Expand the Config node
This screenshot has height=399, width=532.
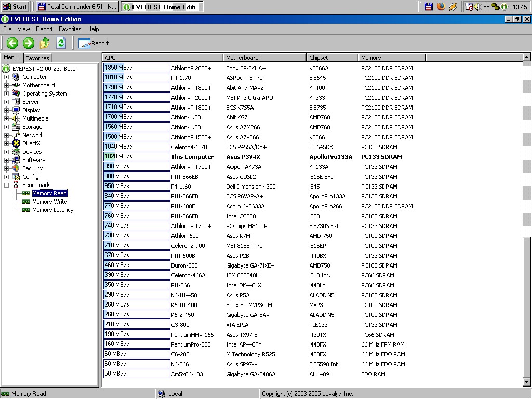click(x=6, y=177)
